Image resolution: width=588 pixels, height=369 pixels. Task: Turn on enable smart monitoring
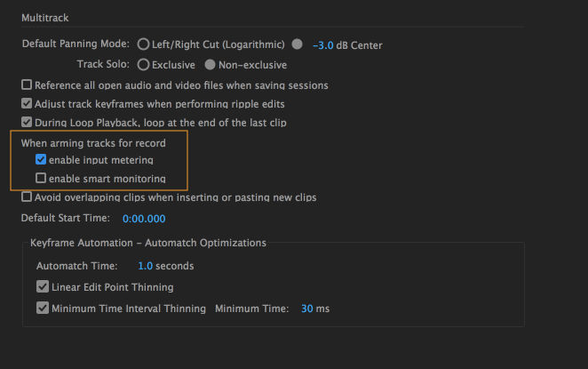tap(41, 179)
